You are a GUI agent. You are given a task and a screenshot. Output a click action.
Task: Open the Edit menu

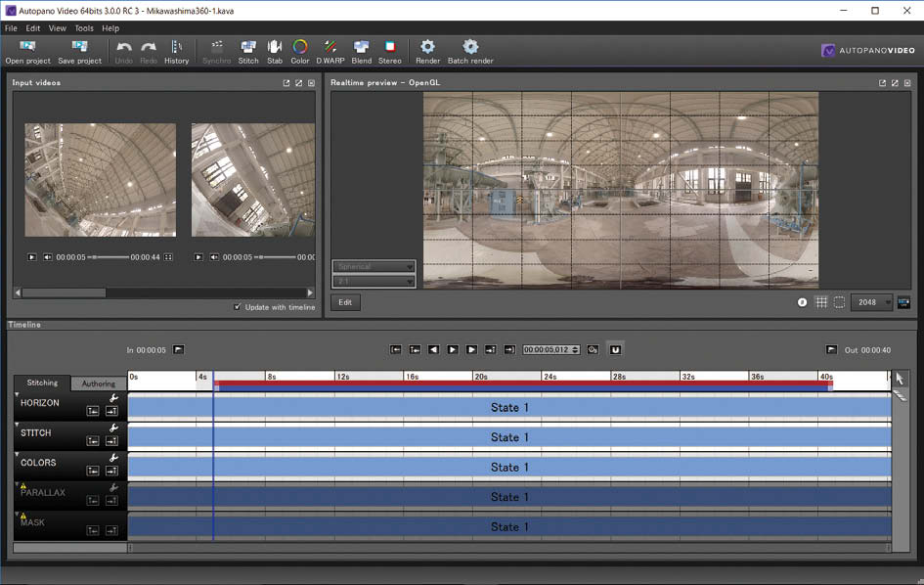point(33,27)
